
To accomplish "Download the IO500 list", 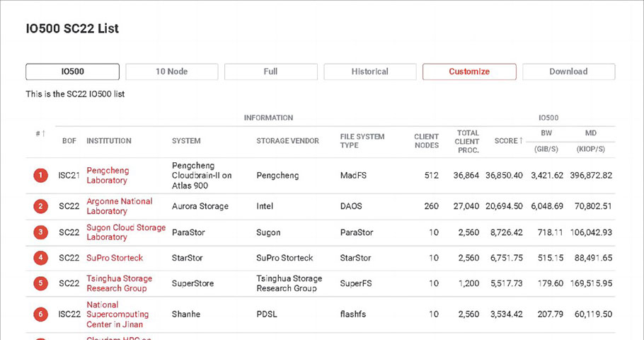I will 569,72.
